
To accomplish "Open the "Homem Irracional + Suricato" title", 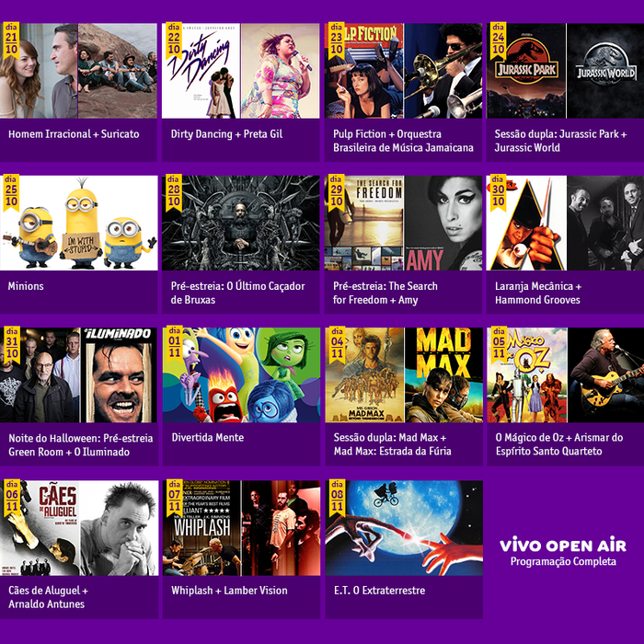I will coord(74,134).
